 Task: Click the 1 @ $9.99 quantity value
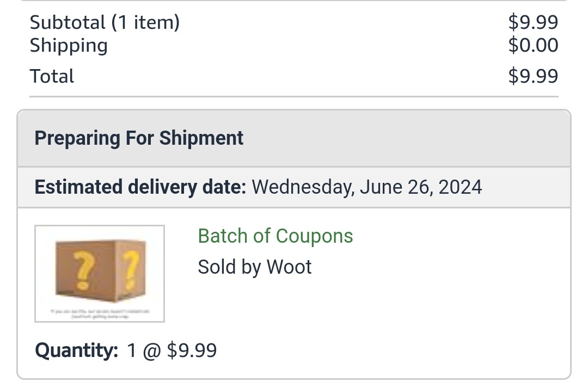171,350
